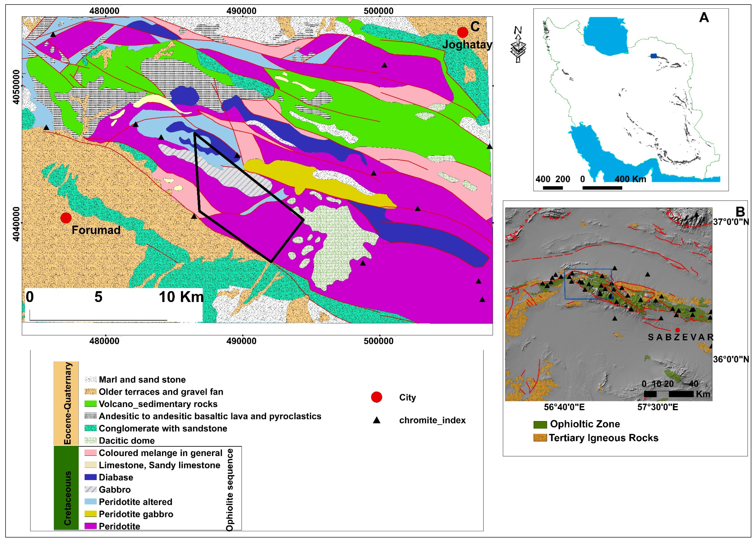Click the Tertiary Igneous Rocks orange swatch

pos(540,437)
